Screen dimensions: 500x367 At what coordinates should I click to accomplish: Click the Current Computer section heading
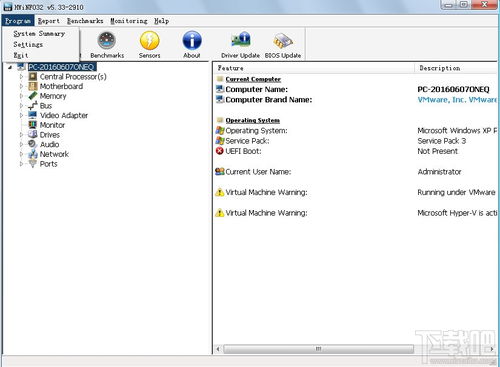point(253,79)
